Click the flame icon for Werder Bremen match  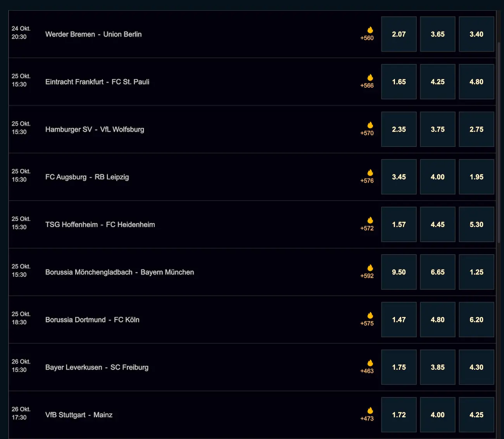(x=370, y=30)
